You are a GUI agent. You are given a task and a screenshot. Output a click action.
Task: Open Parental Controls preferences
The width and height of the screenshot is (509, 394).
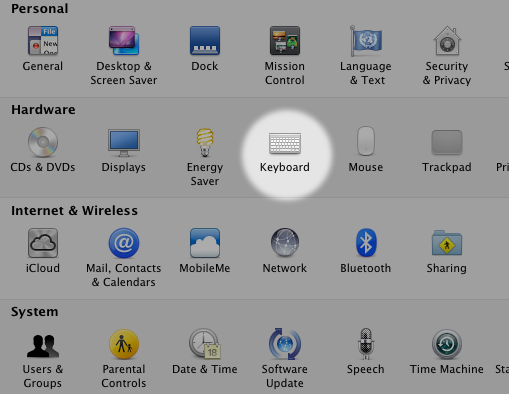click(124, 344)
